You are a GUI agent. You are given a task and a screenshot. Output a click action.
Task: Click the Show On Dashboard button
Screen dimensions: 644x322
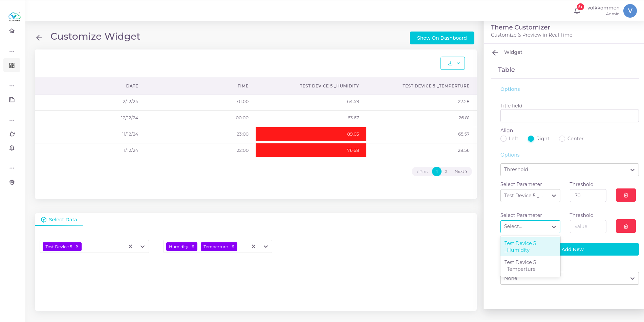[442, 38]
